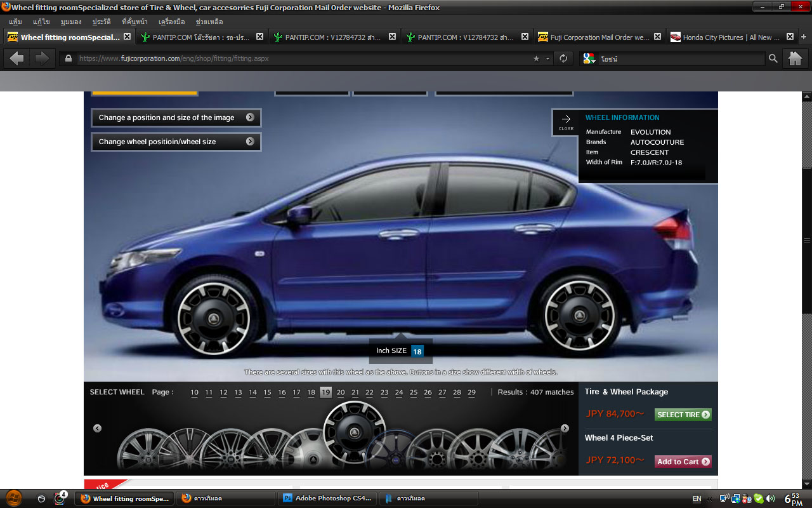Open the URL history dropdown arrow
This screenshot has width=812, height=508.
pos(548,58)
